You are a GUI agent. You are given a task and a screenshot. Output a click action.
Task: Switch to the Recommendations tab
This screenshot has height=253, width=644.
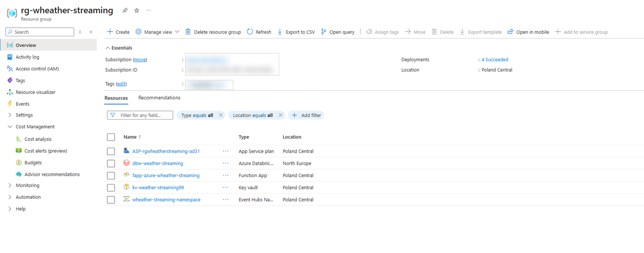pos(159,98)
